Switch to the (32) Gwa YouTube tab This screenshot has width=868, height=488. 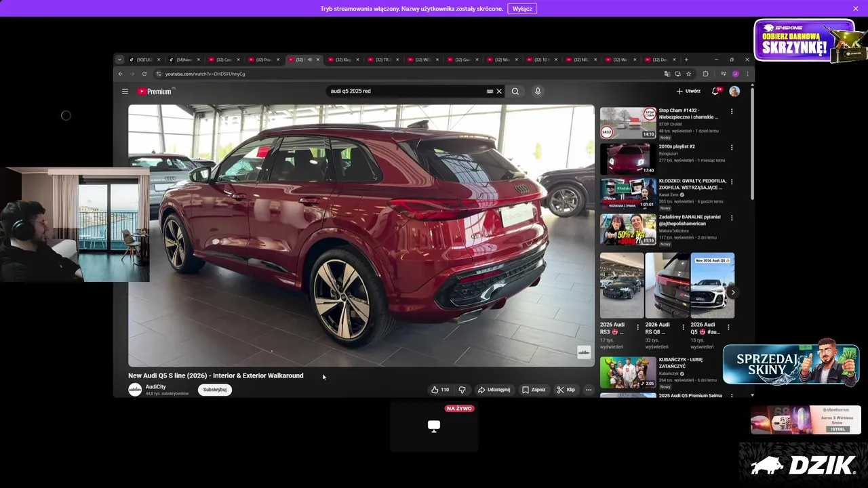click(462, 60)
